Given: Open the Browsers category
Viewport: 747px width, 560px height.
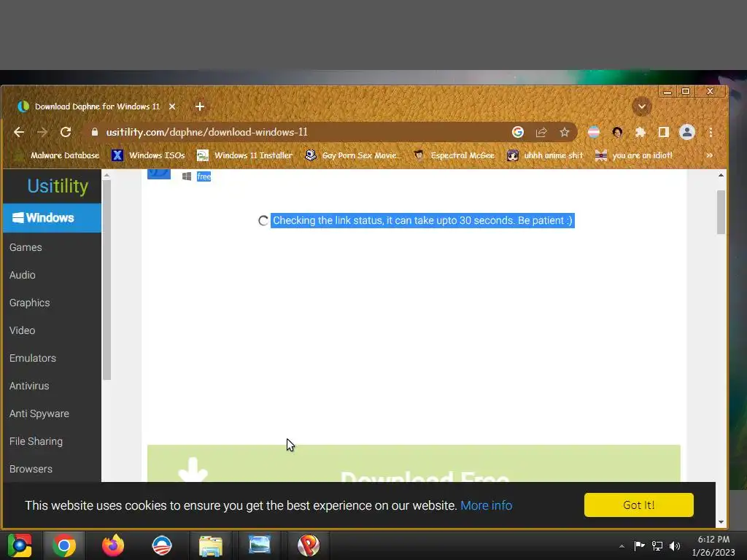Looking at the screenshot, I should [31, 469].
